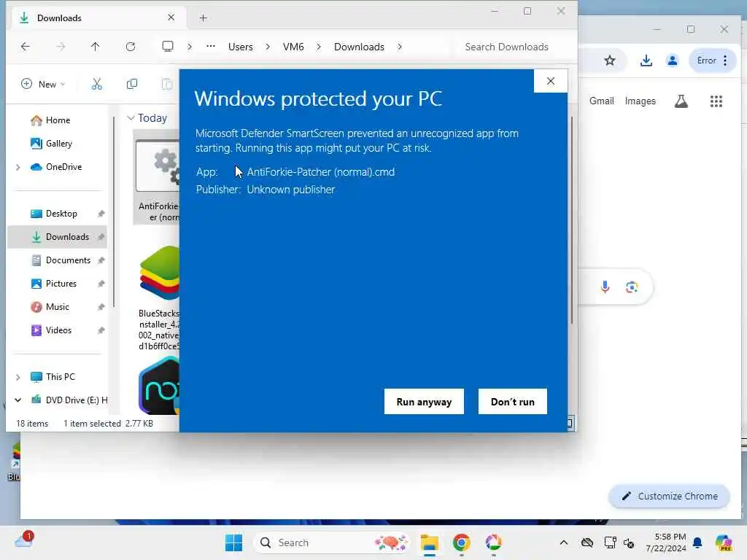Open the Windows Start menu
Screen dimensions: 747x560
tap(233, 542)
